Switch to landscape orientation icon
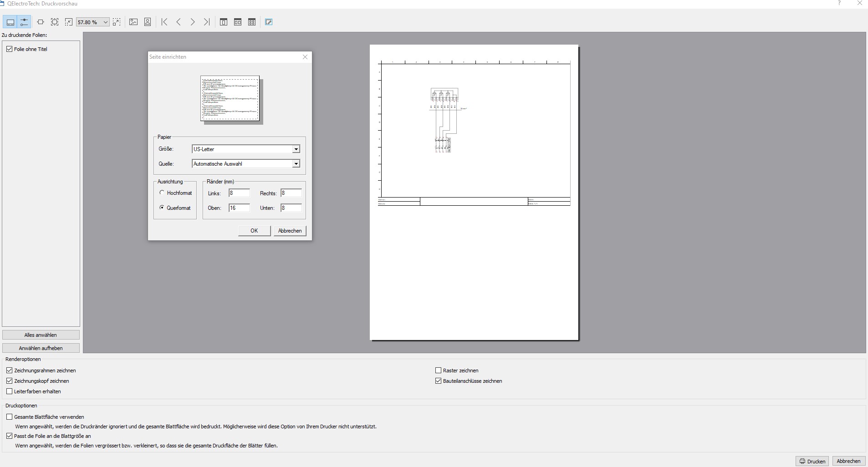 (x=133, y=22)
